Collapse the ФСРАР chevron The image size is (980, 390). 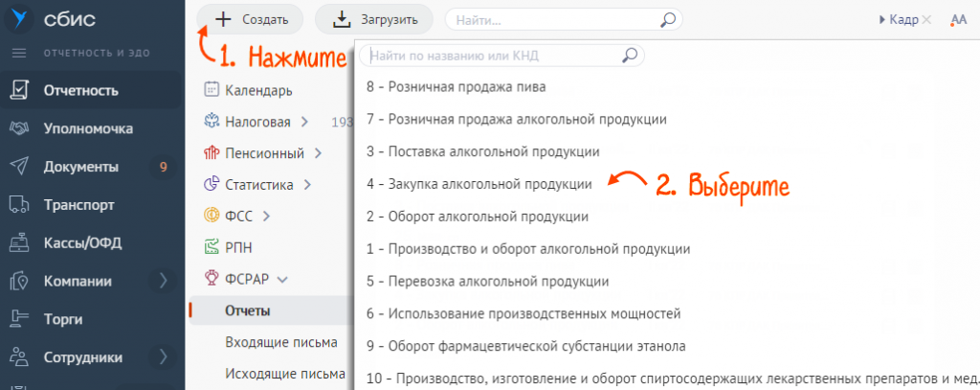[x=281, y=281]
